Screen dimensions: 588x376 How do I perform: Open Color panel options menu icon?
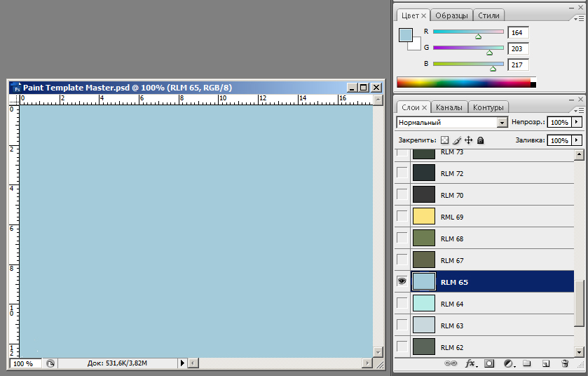[x=579, y=18]
